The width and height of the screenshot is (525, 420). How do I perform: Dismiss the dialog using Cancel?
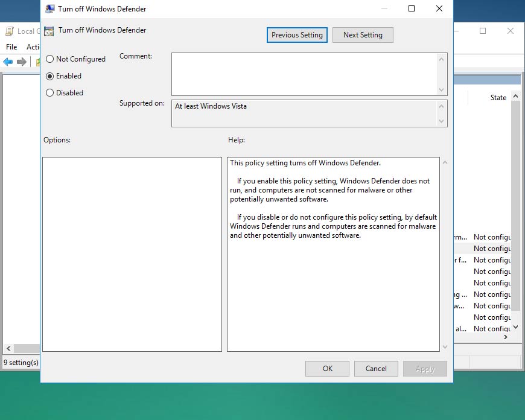click(376, 368)
